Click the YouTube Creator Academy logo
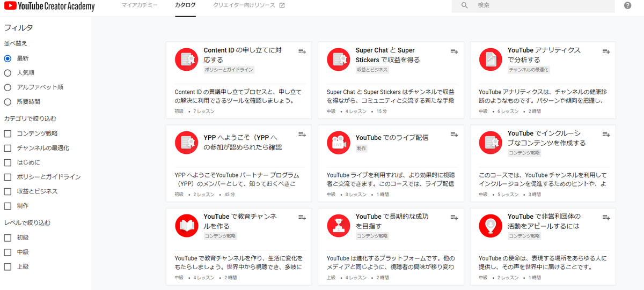644x290 pixels. 49,6
